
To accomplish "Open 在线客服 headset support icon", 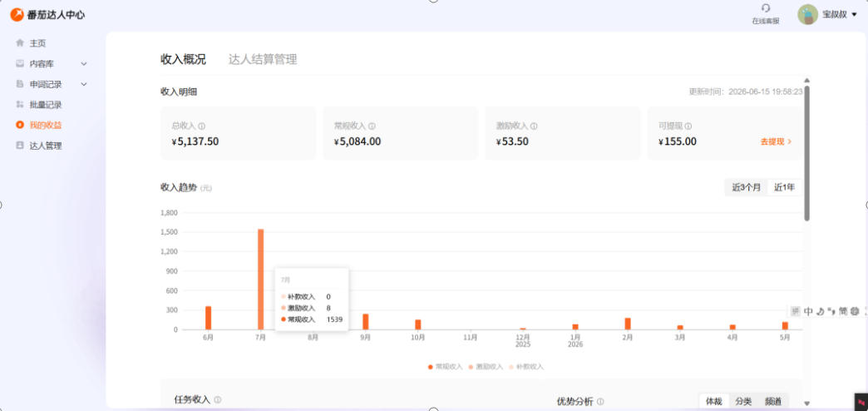I will point(766,8).
